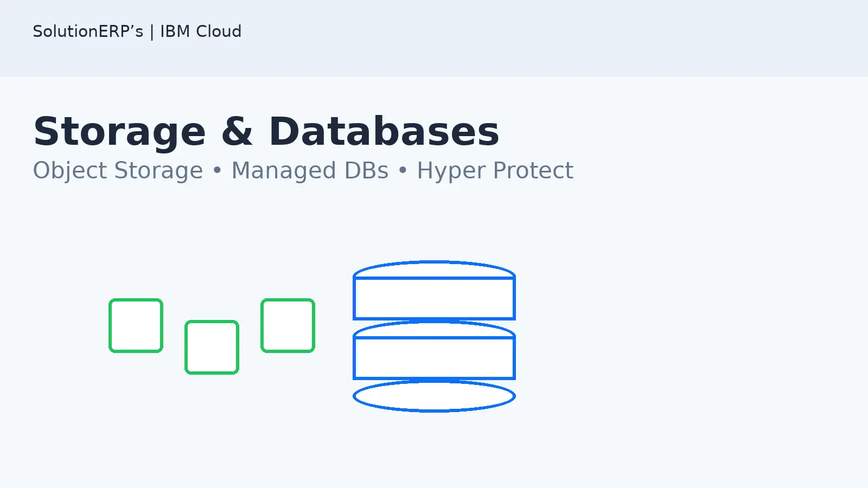
Task: Click the leftmost green object storage block
Action: 136,324
